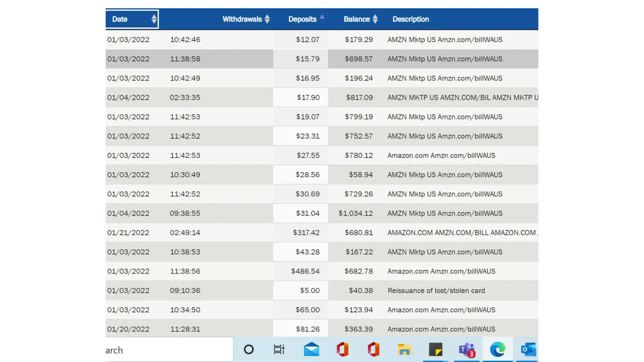This screenshot has width=644, height=362.
Task: Click the AMAZON.COM AMZN.COM/BILL description
Action: [461, 233]
